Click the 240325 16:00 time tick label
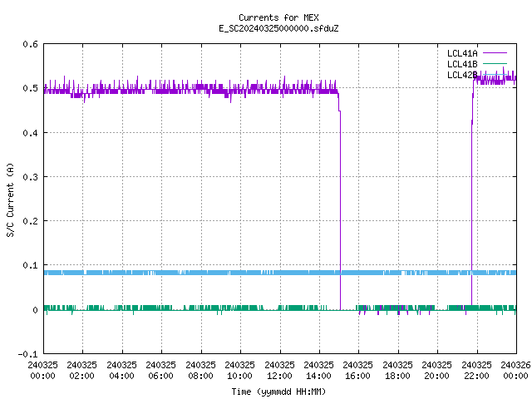Image resolution: width=532 pixels, height=399 pixels. click(x=358, y=371)
